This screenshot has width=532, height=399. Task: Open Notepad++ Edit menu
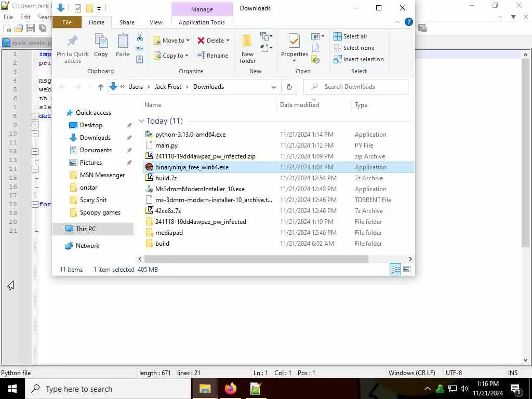coord(25,17)
